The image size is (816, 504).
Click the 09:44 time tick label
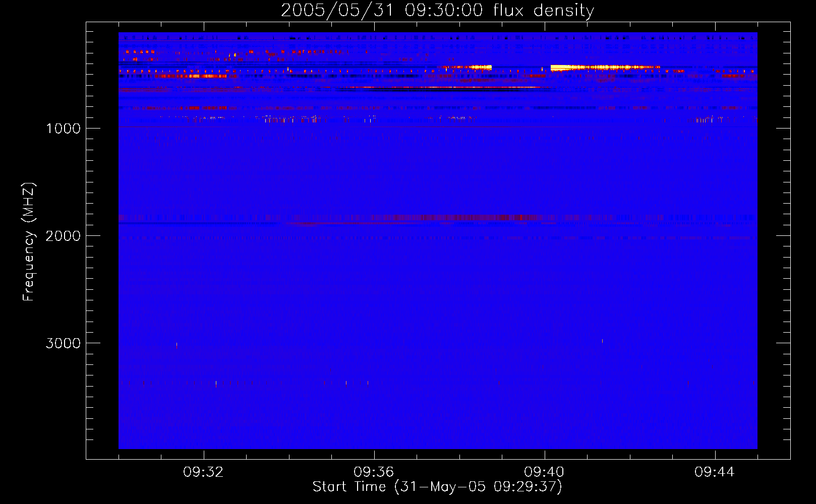[x=715, y=472]
